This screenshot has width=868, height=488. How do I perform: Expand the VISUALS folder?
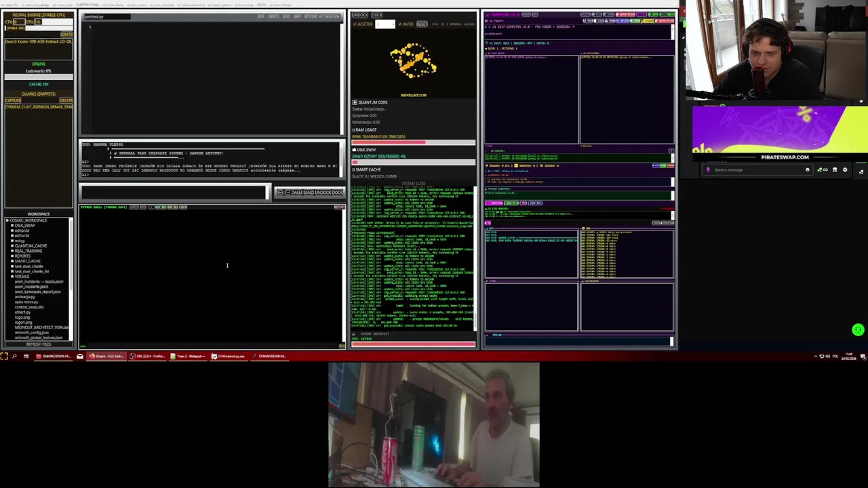pyautogui.click(x=12, y=277)
